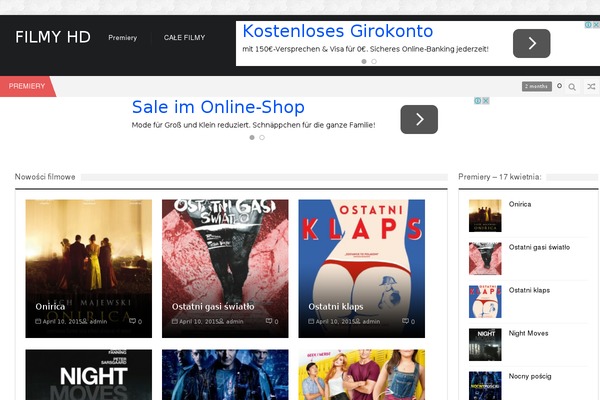Click the 2 months ticker badge

click(x=536, y=86)
